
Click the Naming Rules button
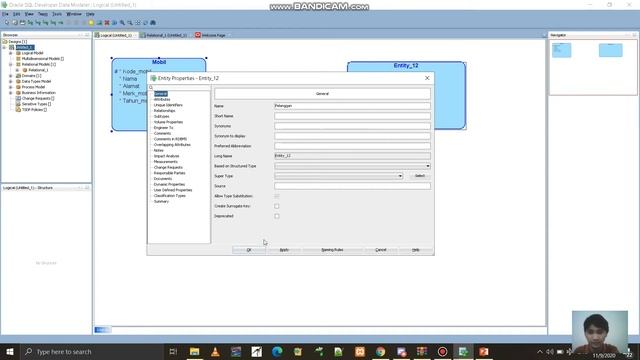pyautogui.click(x=332, y=250)
